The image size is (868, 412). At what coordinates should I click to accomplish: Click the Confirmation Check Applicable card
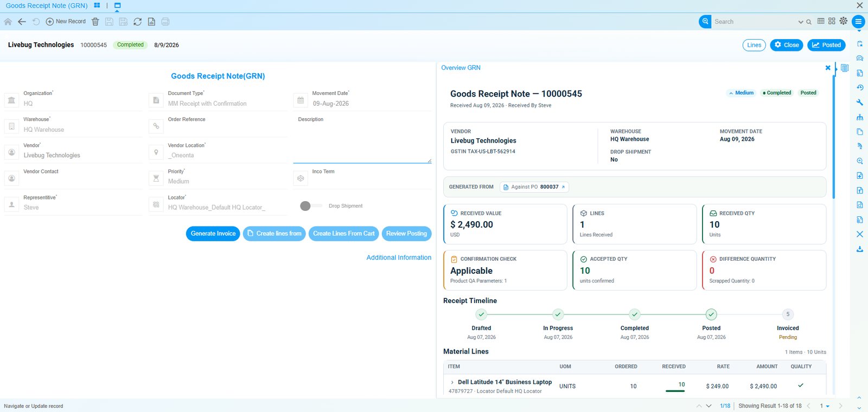(505, 270)
